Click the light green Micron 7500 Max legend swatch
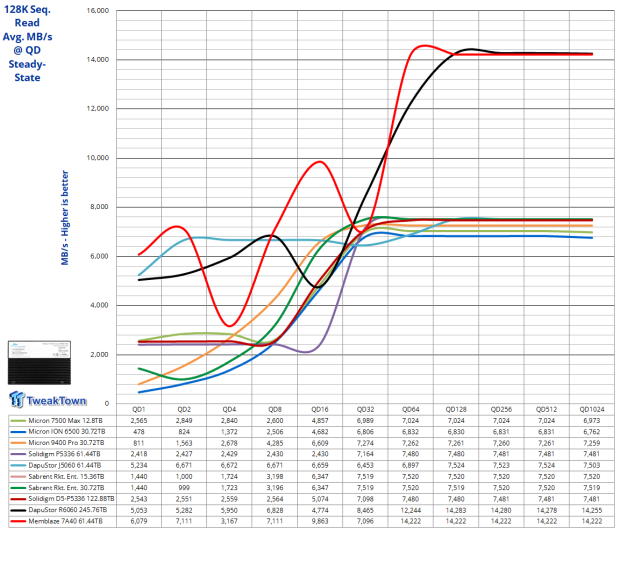 point(18,420)
